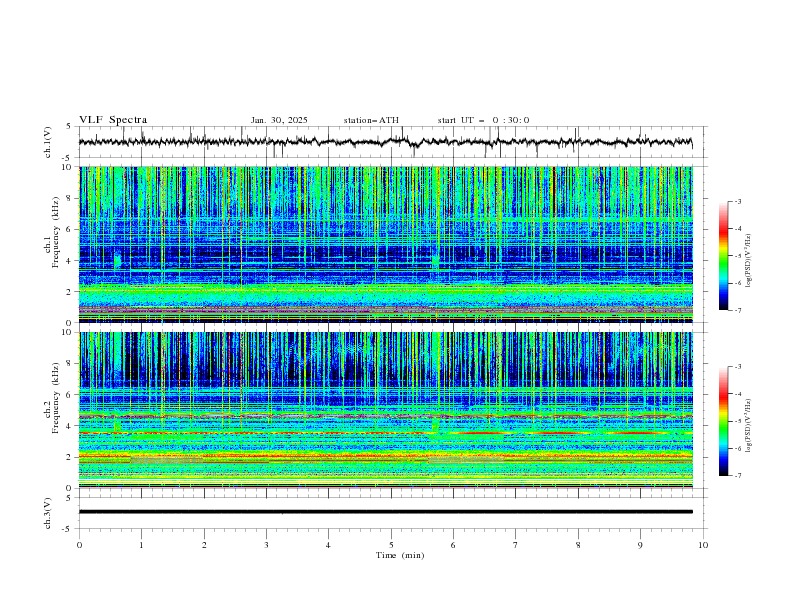Click the "9" tick on Time axis

pos(640,545)
